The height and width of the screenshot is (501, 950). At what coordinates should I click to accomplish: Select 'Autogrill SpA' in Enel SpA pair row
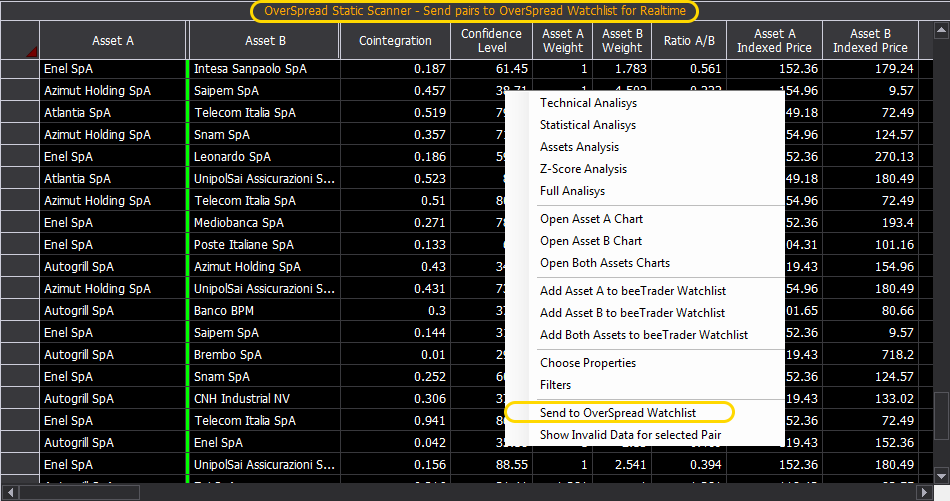coord(113,443)
